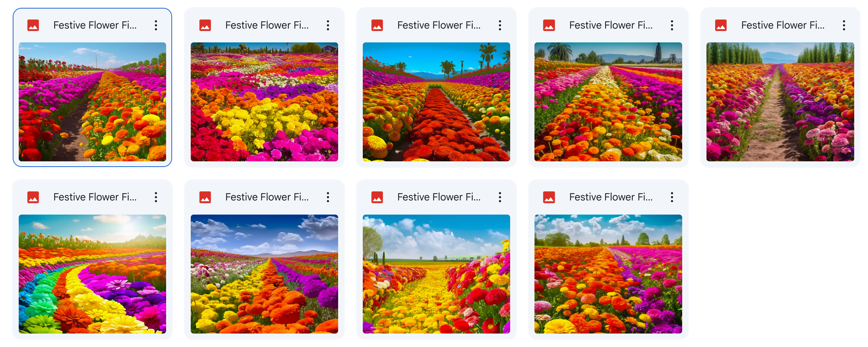Click image file icon on the selected card

tap(33, 25)
